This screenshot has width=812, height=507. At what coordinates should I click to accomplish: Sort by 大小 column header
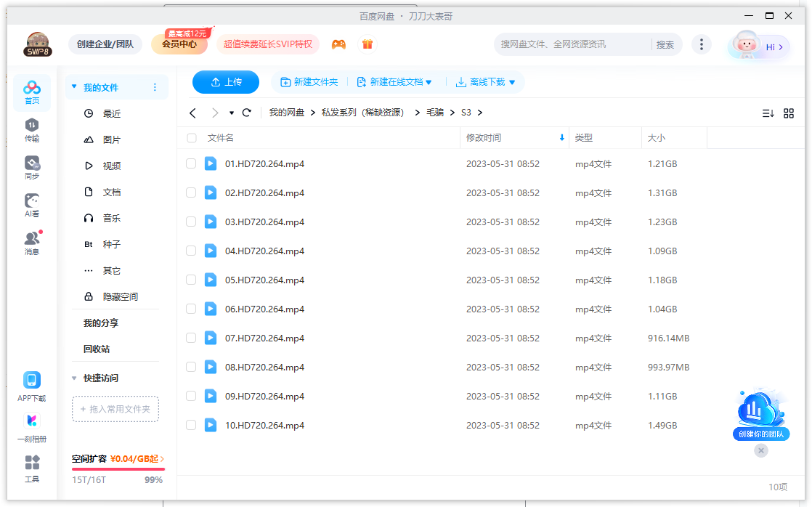pos(674,138)
